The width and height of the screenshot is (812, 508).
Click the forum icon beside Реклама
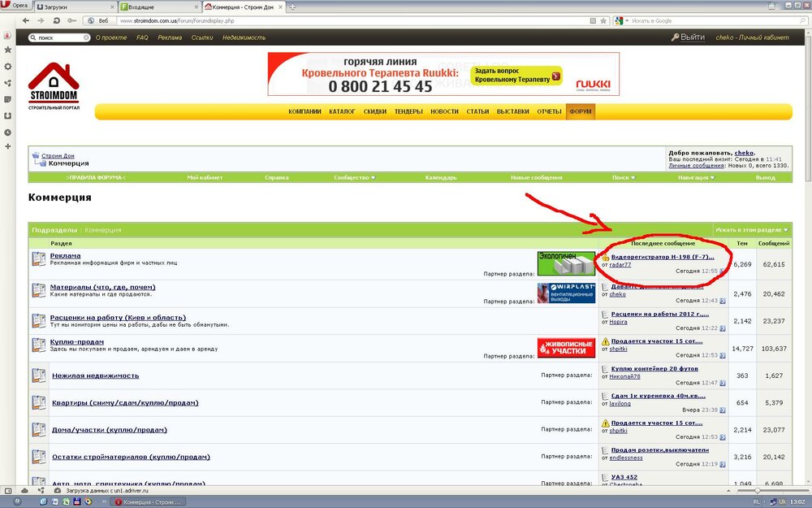click(39, 258)
